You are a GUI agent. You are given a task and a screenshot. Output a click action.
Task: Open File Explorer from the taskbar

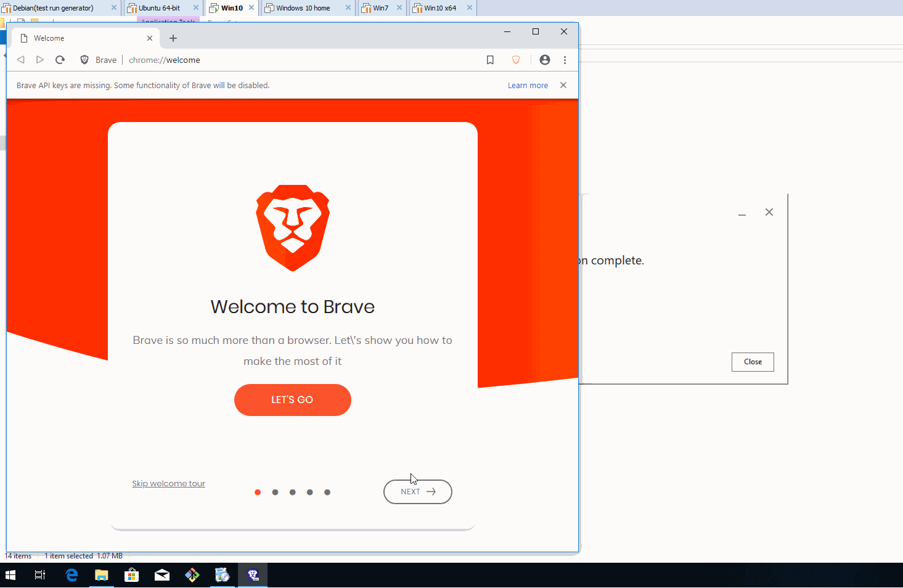coord(101,575)
